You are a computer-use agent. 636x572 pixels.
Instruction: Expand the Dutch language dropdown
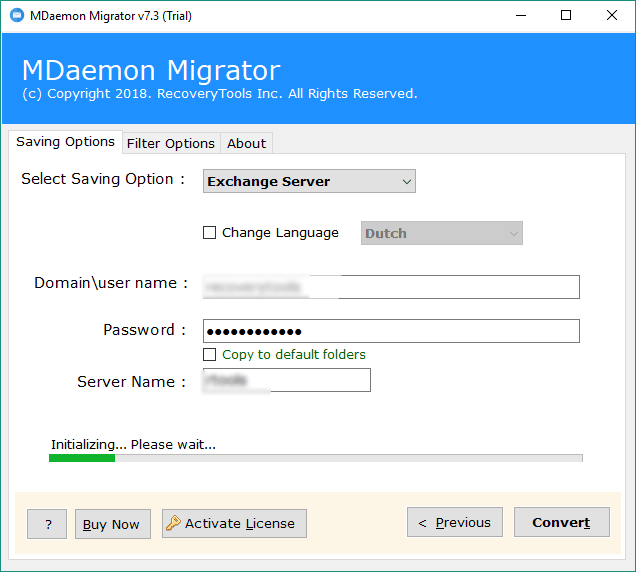pyautogui.click(x=442, y=233)
